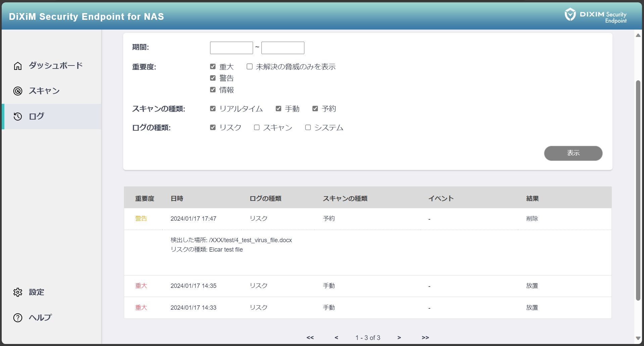The width and height of the screenshot is (644, 346).
Task: Click the settings gear icon
Action: 18,292
